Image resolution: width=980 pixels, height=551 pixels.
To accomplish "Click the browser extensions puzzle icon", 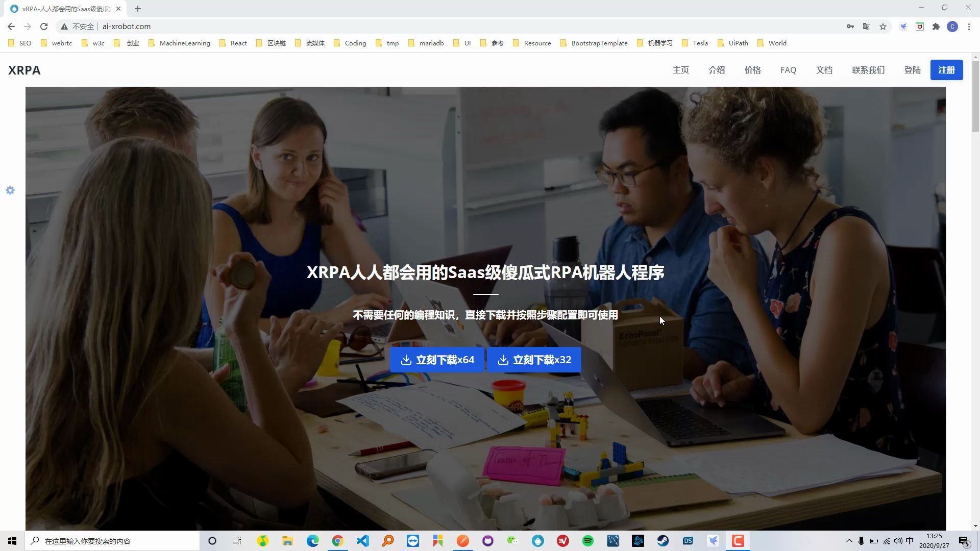I will tap(936, 26).
